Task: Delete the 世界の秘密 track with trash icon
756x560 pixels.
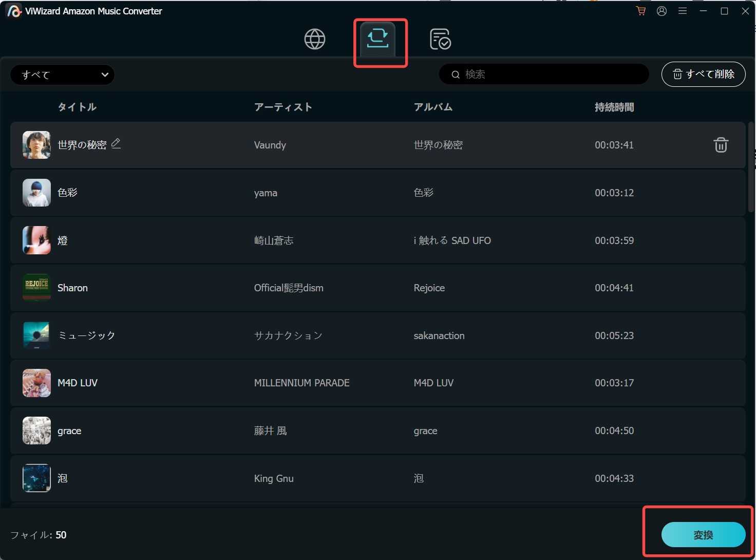Action: click(x=721, y=145)
